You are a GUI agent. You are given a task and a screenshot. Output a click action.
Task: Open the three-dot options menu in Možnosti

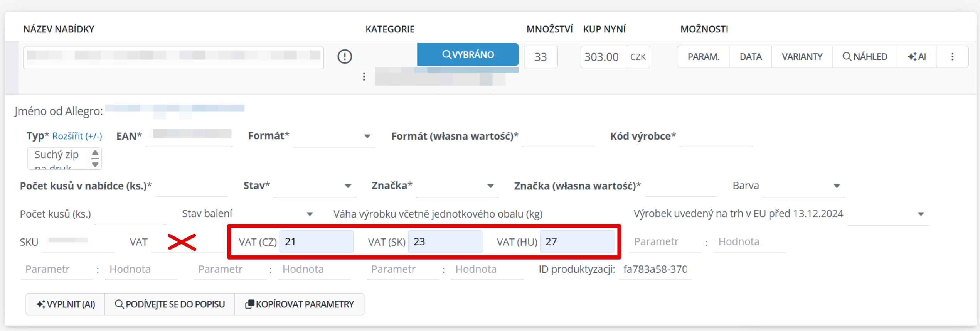952,57
